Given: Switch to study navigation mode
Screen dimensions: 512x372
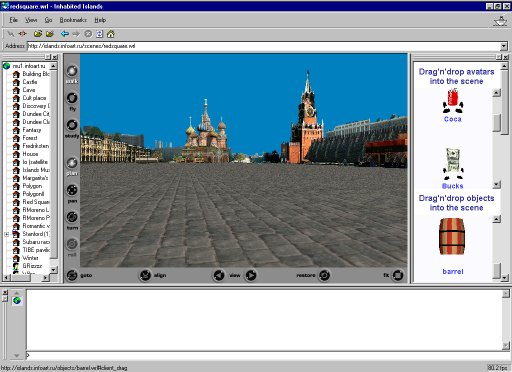Looking at the screenshot, I should [72, 125].
